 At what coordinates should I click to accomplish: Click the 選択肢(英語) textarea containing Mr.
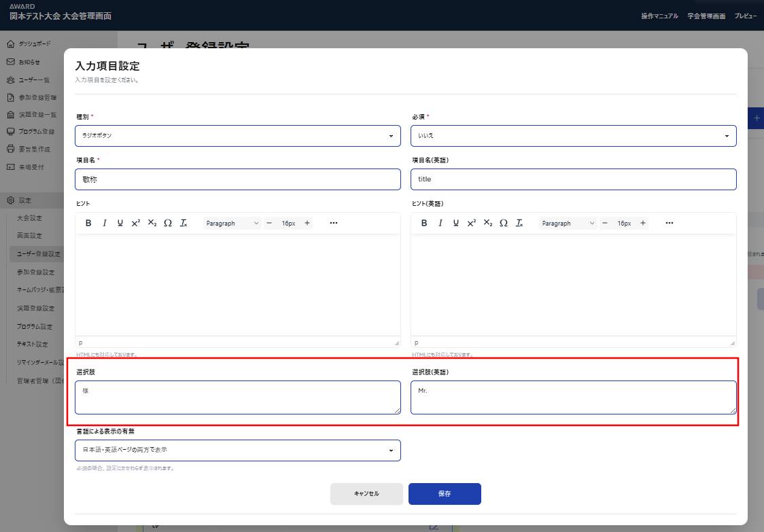pos(573,397)
